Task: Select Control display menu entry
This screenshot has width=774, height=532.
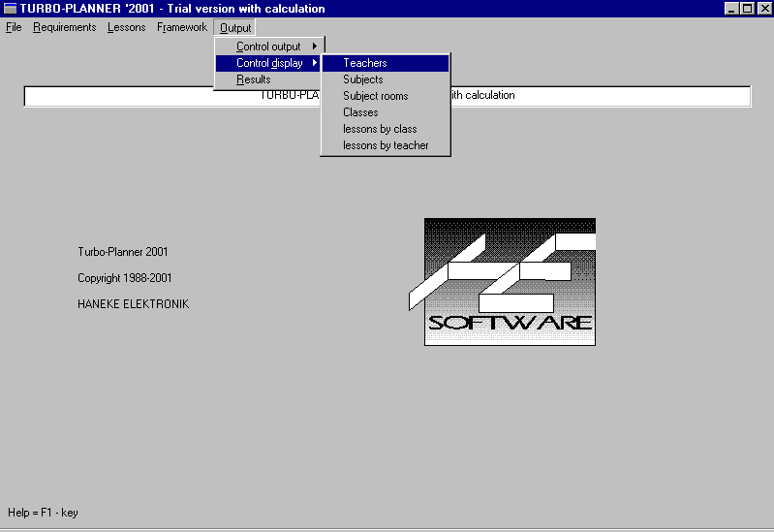Action: (x=269, y=63)
